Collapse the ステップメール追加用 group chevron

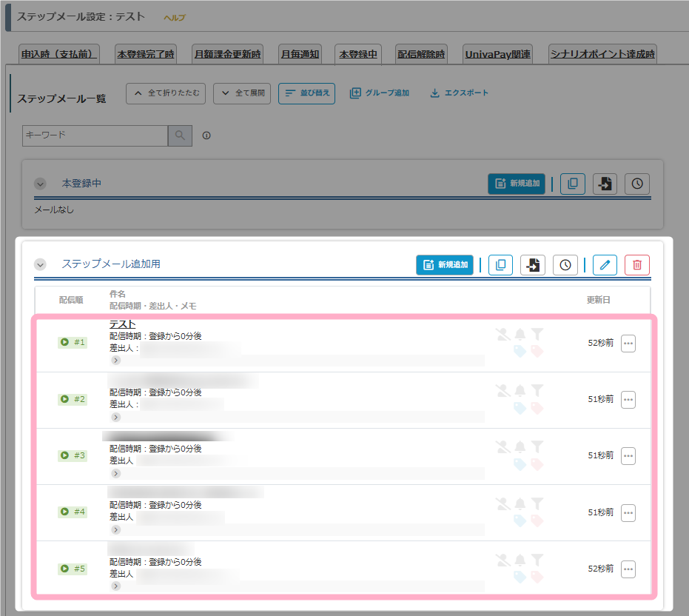[x=41, y=264]
